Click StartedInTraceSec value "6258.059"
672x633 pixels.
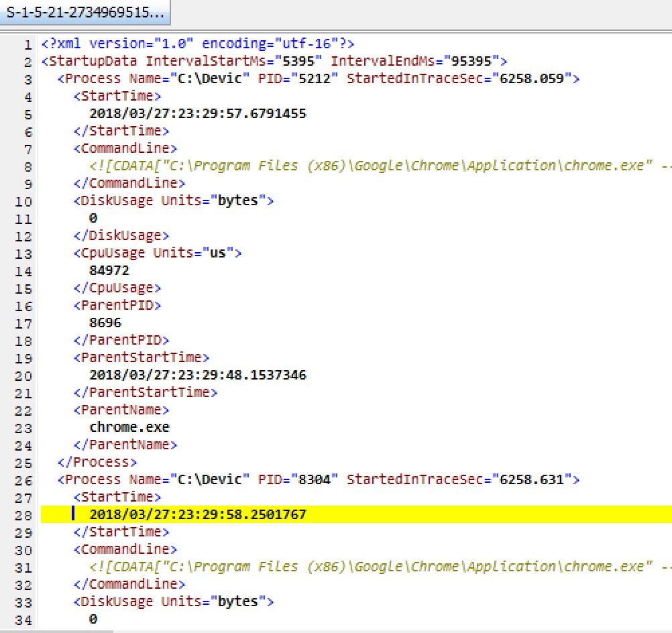pos(532,79)
